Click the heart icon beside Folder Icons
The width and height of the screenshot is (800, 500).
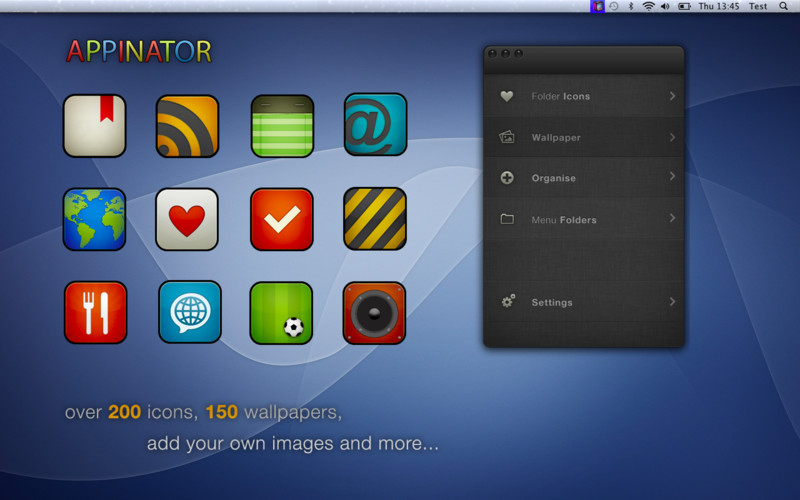tap(507, 96)
